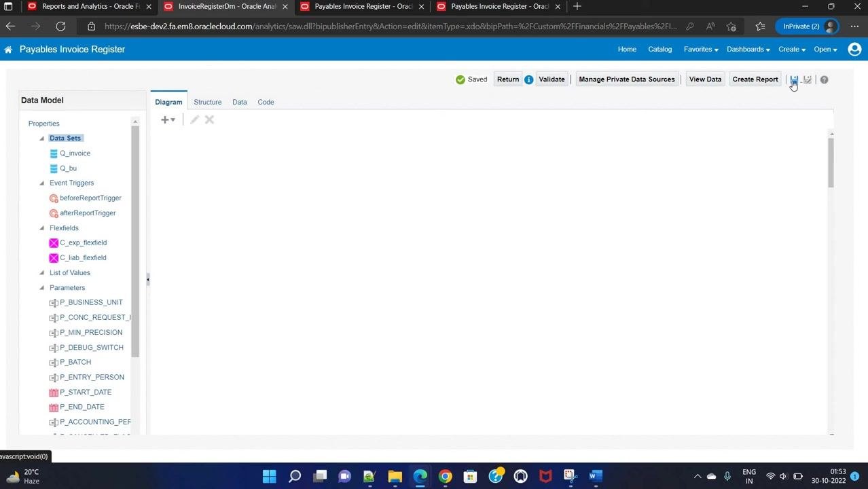Collapse the Data Model side panel arrow
This screenshot has width=868, height=489.
pyautogui.click(x=147, y=279)
